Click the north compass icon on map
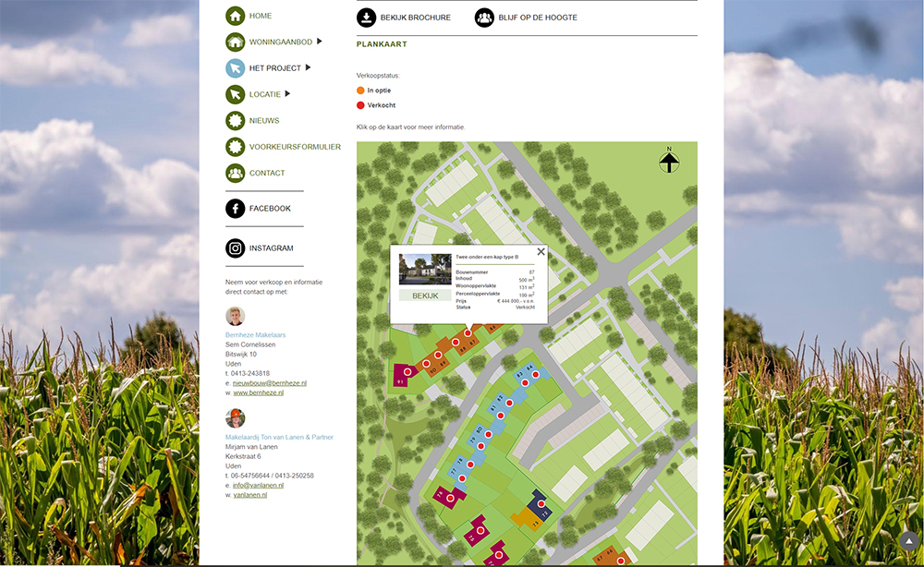This screenshot has width=924, height=567. tap(669, 162)
